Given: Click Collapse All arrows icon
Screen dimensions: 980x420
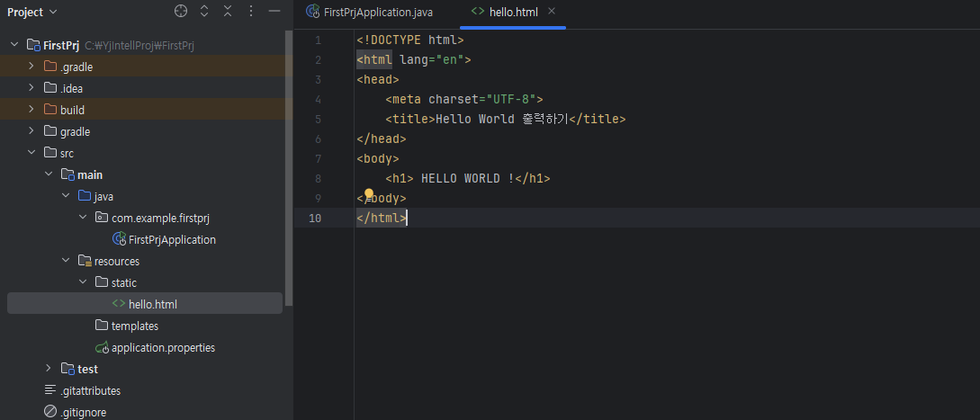Looking at the screenshot, I should [228, 12].
